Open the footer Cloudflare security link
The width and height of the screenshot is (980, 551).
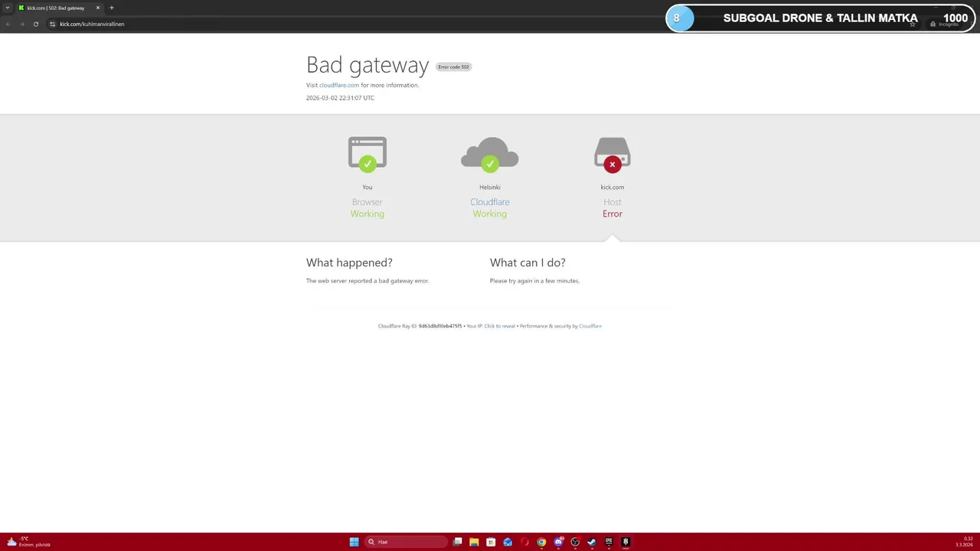pos(590,326)
